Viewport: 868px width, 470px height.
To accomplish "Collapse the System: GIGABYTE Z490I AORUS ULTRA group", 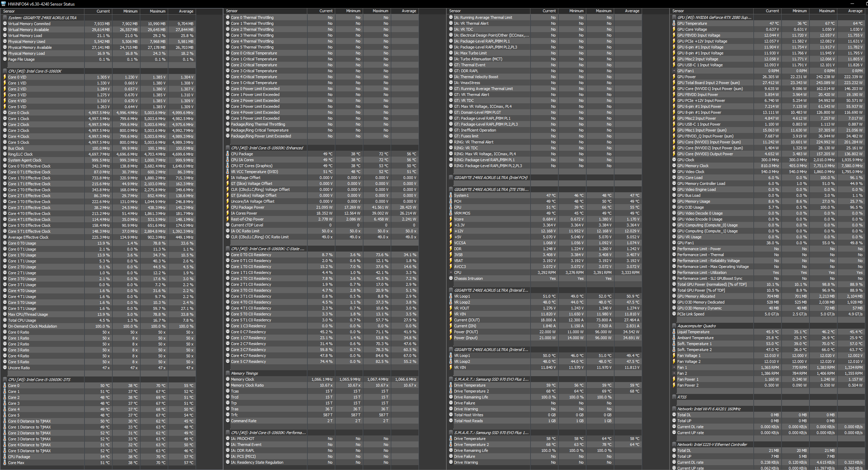I will [x=5, y=17].
